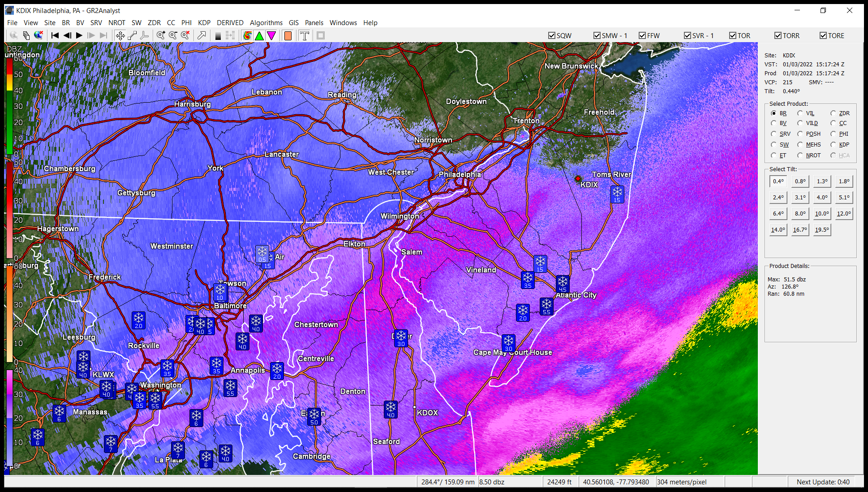Click the zoom out magnifier icon
This screenshot has width=868, height=492.
coord(173,35)
